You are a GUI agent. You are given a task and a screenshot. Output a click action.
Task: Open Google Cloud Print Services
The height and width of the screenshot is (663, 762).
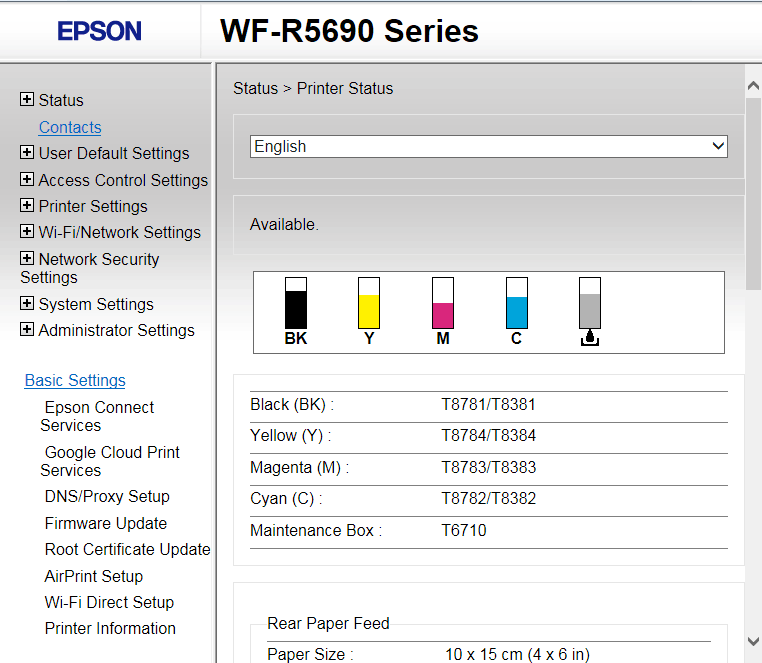tap(110, 461)
